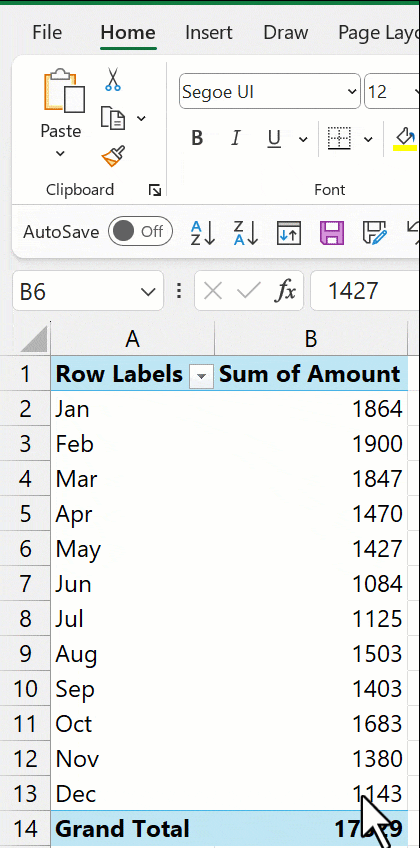Click the formula bar Cancel X icon

(213, 292)
